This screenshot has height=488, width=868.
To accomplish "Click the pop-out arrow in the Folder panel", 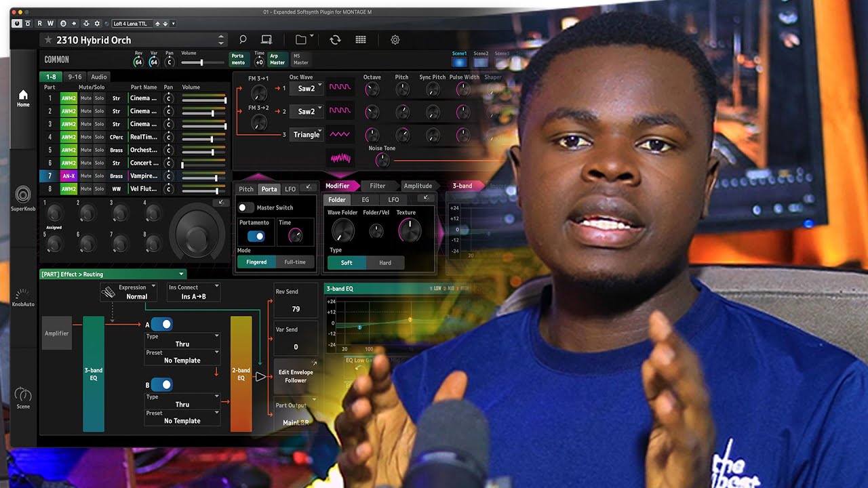I will click(x=426, y=198).
